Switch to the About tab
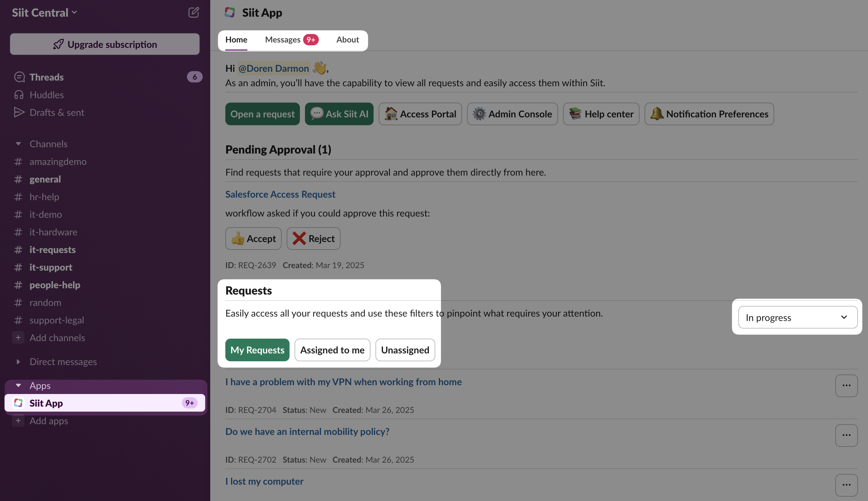The height and width of the screenshot is (501, 868). pyautogui.click(x=347, y=40)
